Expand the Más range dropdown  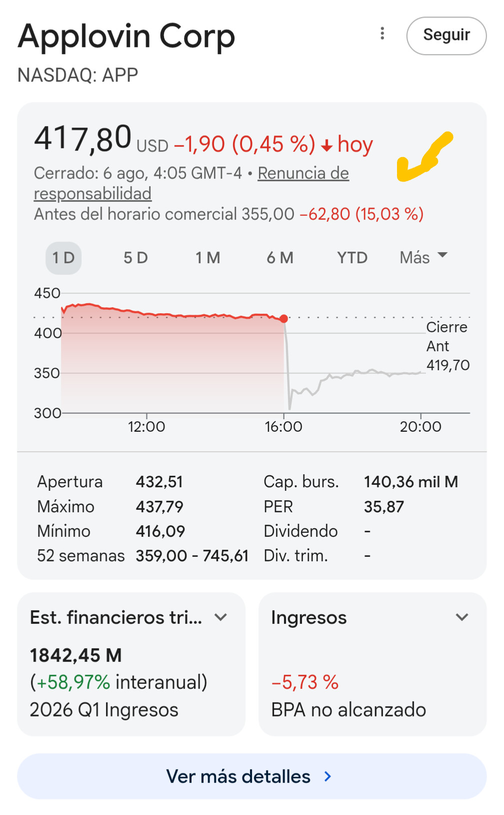[x=423, y=257]
